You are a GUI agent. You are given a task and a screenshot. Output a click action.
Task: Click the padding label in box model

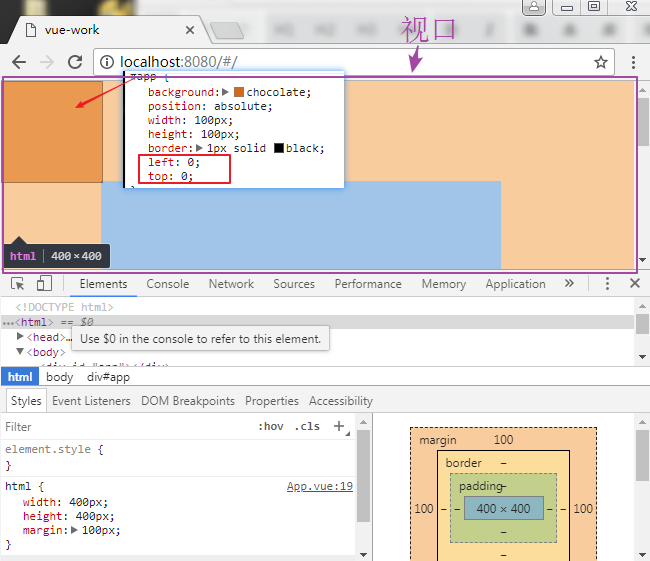click(x=481, y=486)
